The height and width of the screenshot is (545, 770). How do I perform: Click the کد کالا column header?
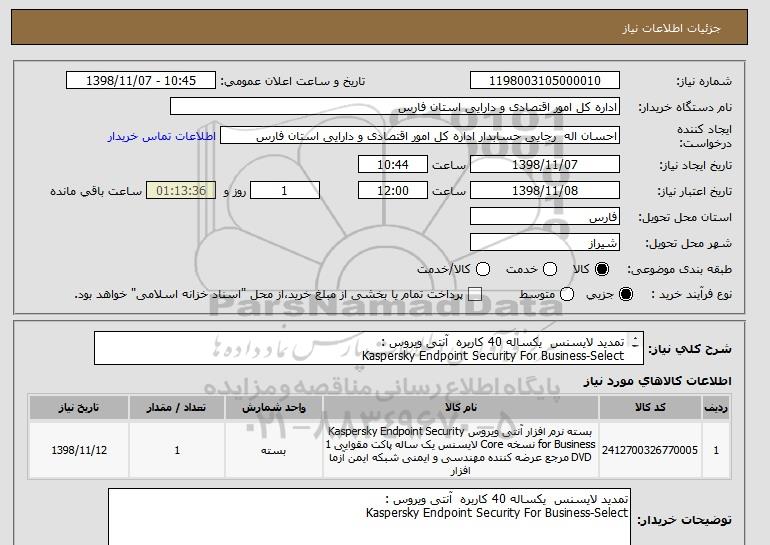(650, 408)
